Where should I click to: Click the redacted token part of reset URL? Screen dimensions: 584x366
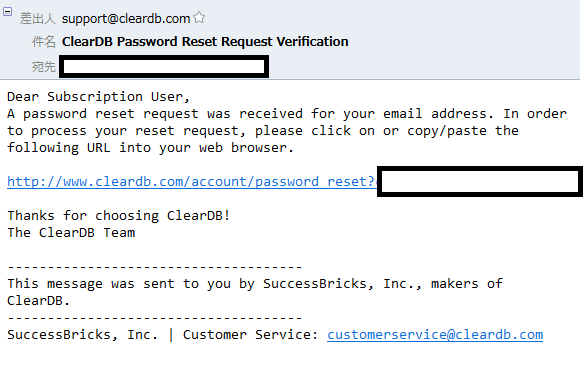click(480, 181)
